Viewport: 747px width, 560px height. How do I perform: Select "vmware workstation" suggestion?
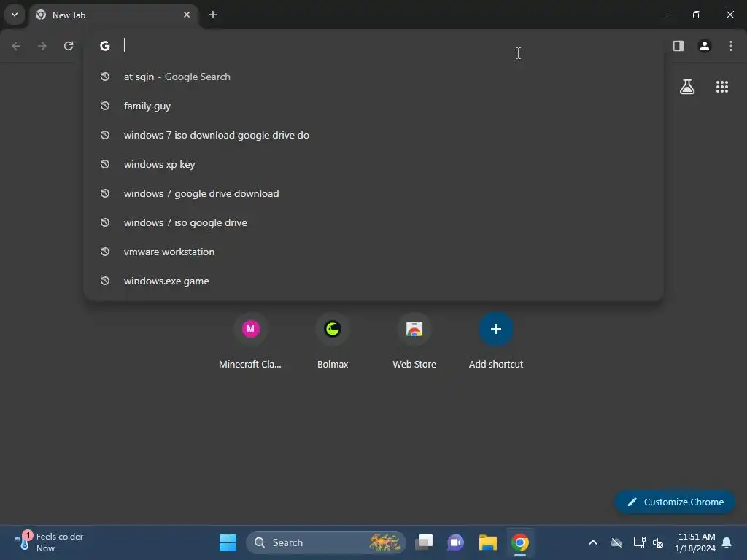click(x=373, y=252)
